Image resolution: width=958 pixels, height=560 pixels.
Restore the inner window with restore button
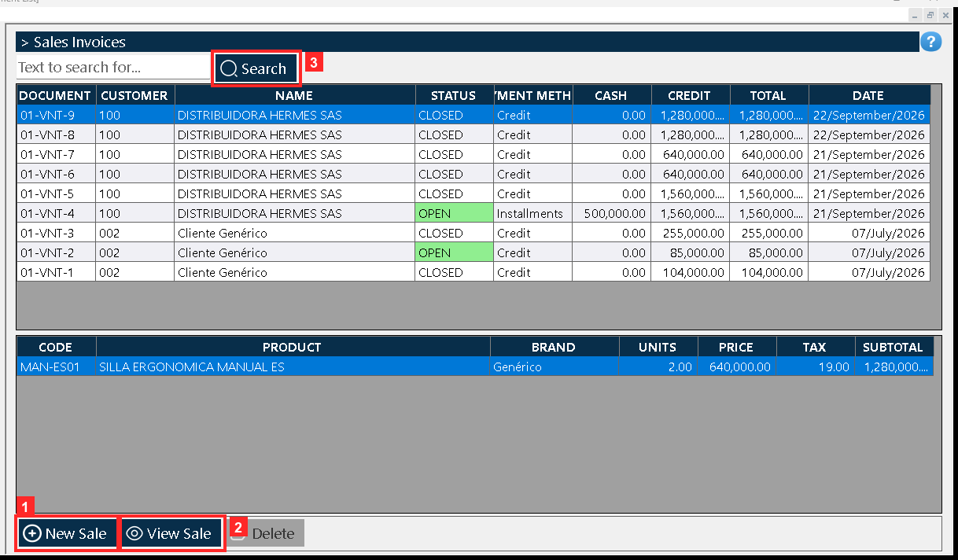930,15
